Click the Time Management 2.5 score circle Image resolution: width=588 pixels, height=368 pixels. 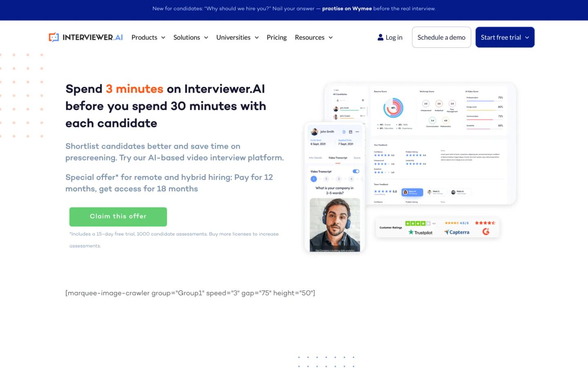click(x=452, y=104)
